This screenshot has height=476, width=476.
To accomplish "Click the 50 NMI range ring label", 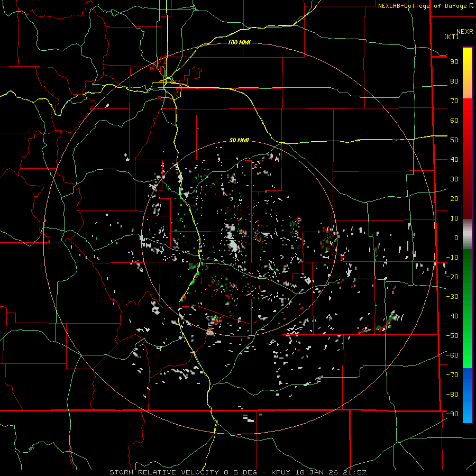I will coord(239,140).
